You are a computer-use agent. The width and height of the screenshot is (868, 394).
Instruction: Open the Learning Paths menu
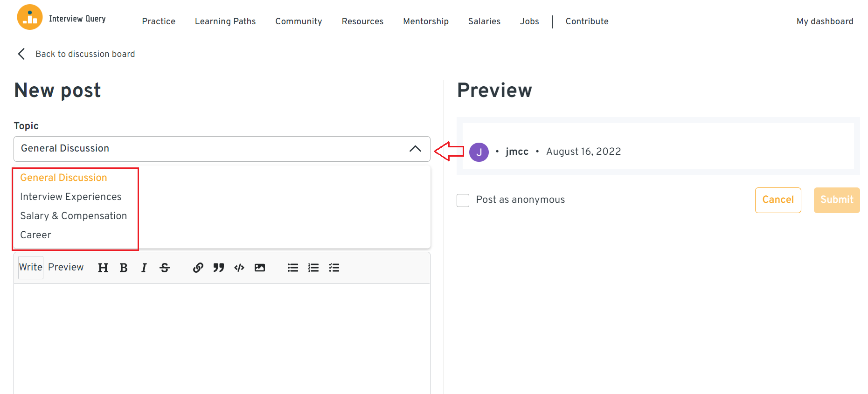pyautogui.click(x=225, y=21)
